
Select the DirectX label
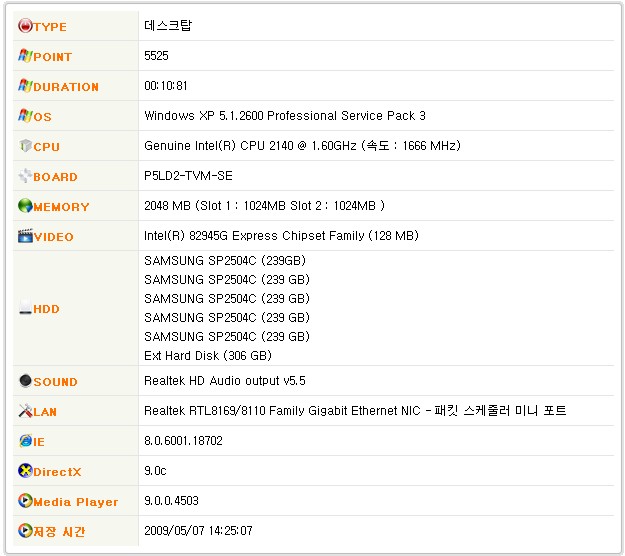[x=57, y=472]
